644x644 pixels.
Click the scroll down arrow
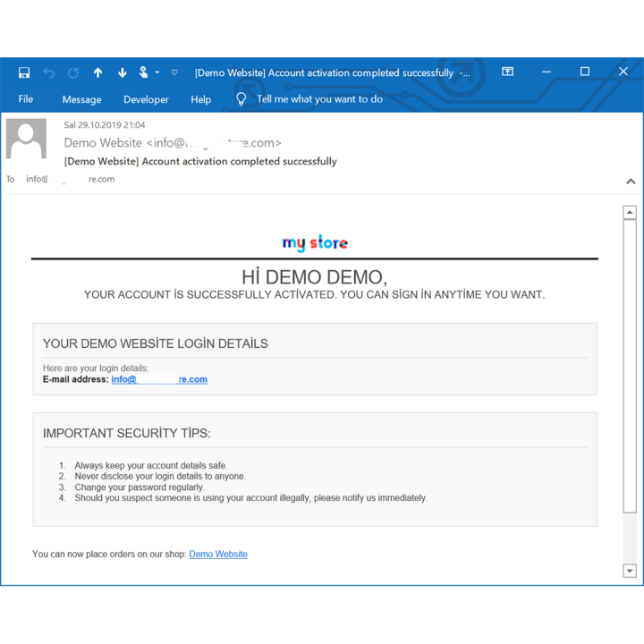pyautogui.click(x=629, y=571)
